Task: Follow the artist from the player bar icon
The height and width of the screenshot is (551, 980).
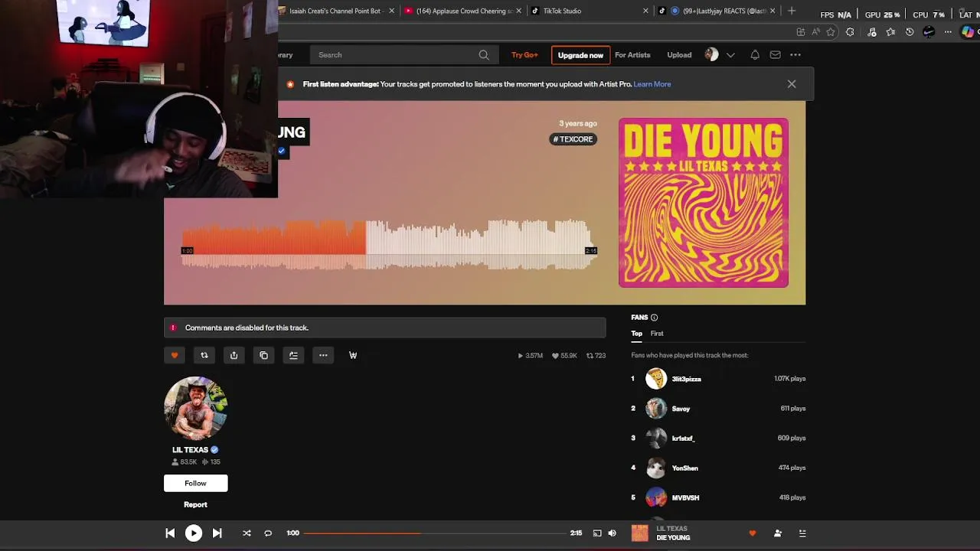Action: pyautogui.click(x=778, y=533)
